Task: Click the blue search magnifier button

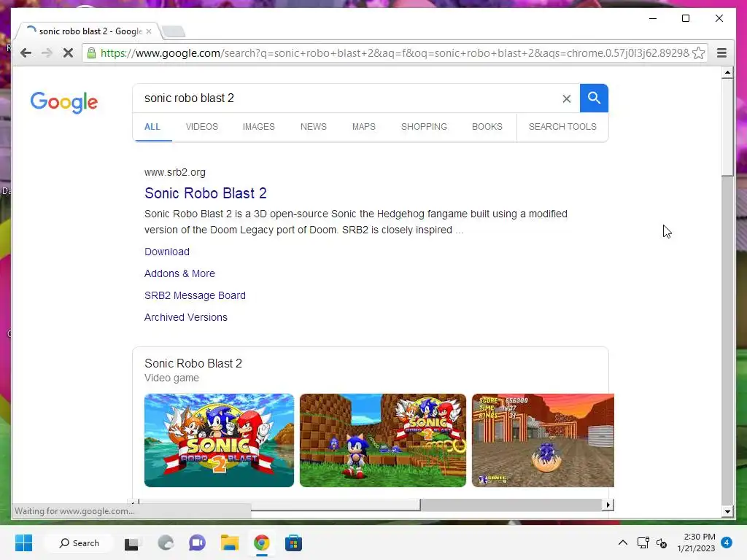Action: coord(594,98)
